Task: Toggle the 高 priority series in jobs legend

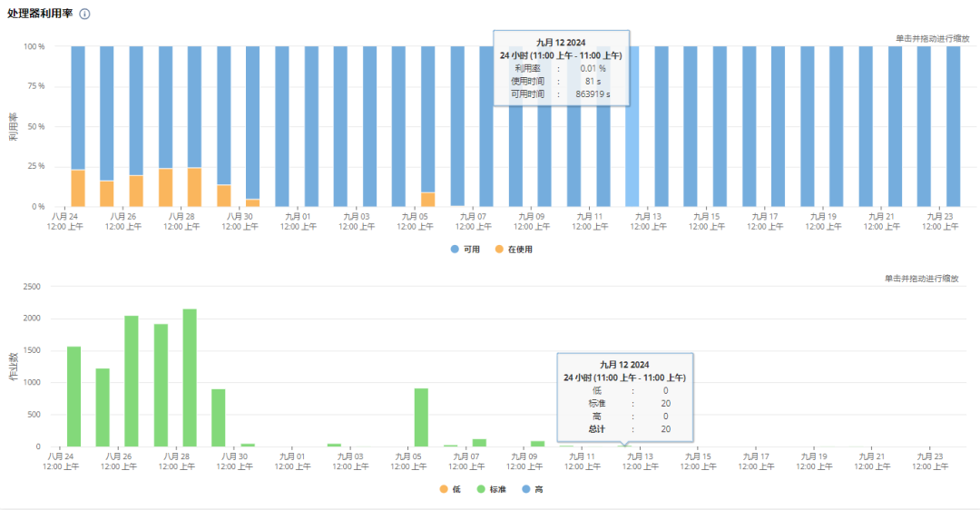Action: 533,489
